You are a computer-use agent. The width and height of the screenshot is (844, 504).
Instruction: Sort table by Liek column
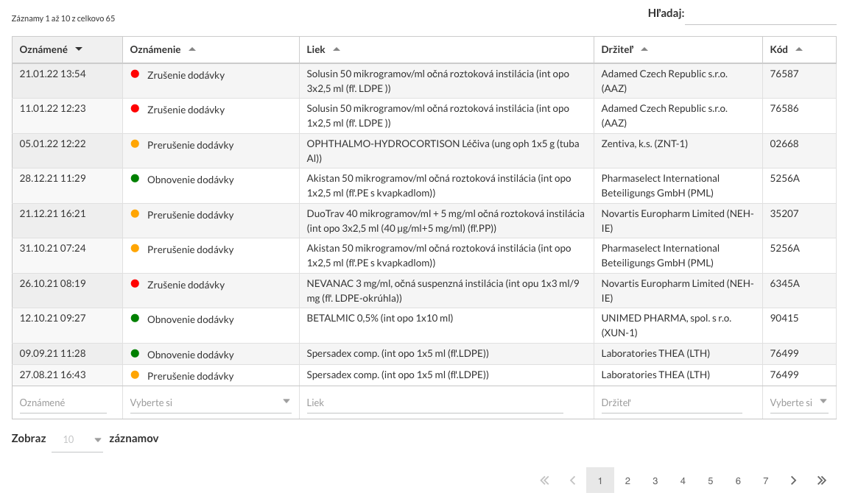point(337,49)
